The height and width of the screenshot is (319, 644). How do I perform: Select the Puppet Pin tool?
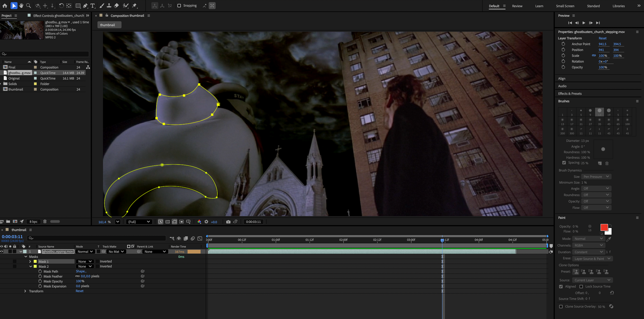click(134, 6)
